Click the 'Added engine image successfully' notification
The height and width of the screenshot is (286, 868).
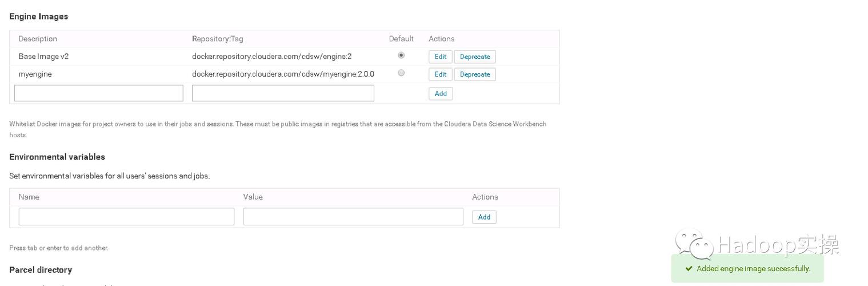753,269
